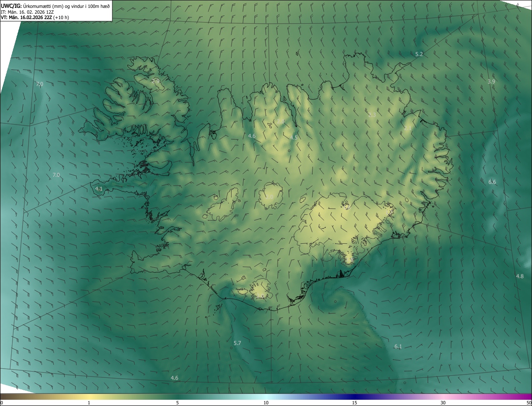Click the colorbar tick label '1'
This screenshot has height=406, width=532.
(89, 403)
